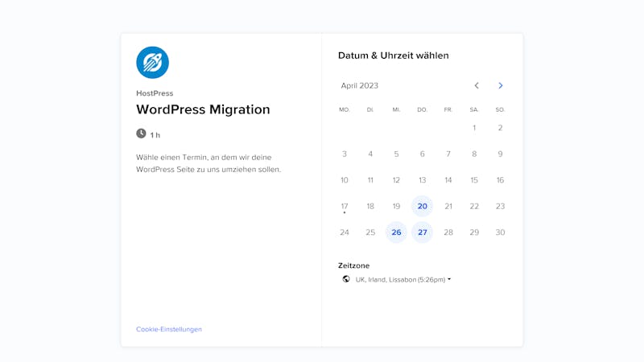Screen dimensions: 644x362
Task: Click the HostPress organizer name
Action: (155, 93)
